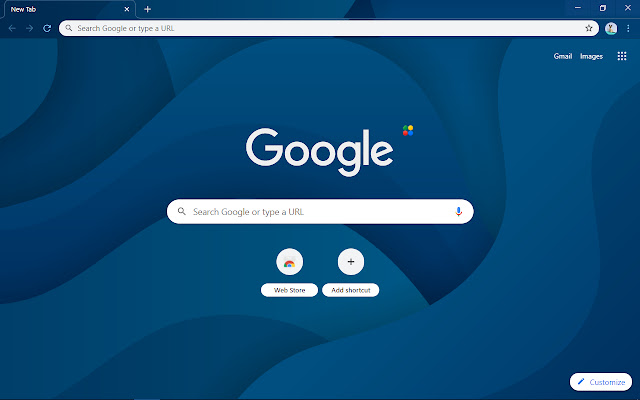Open the Images link
This screenshot has height=400, width=640.
click(591, 56)
